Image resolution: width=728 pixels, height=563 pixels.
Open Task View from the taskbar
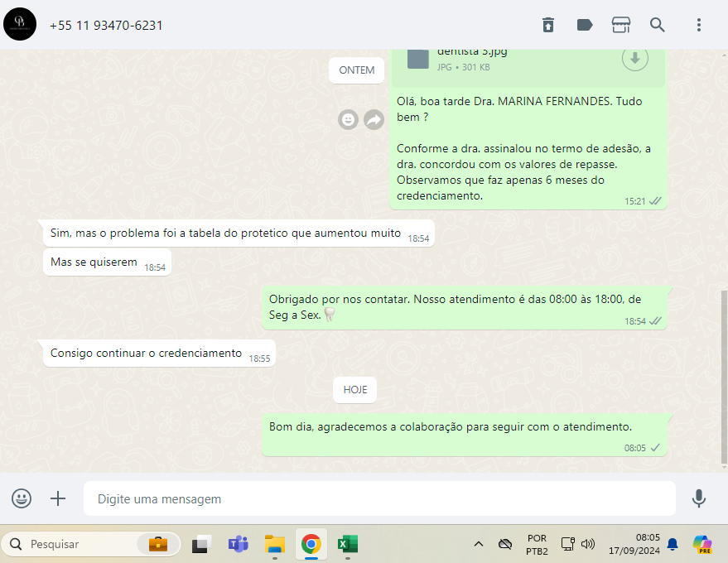[201, 544]
